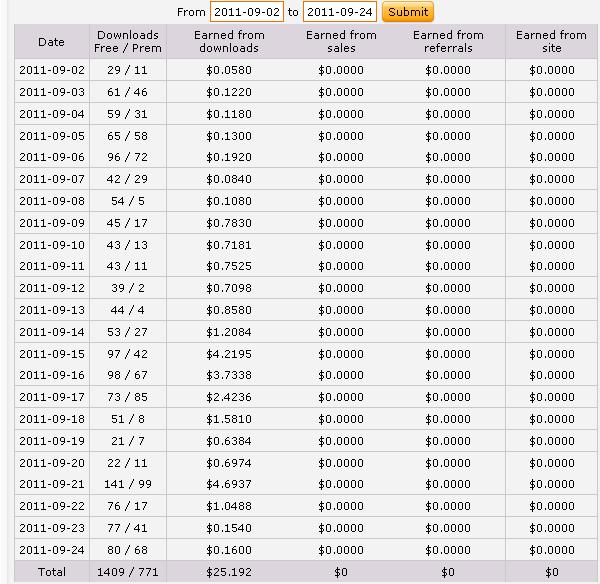Select date cell 2011-09-23

(x=52, y=528)
